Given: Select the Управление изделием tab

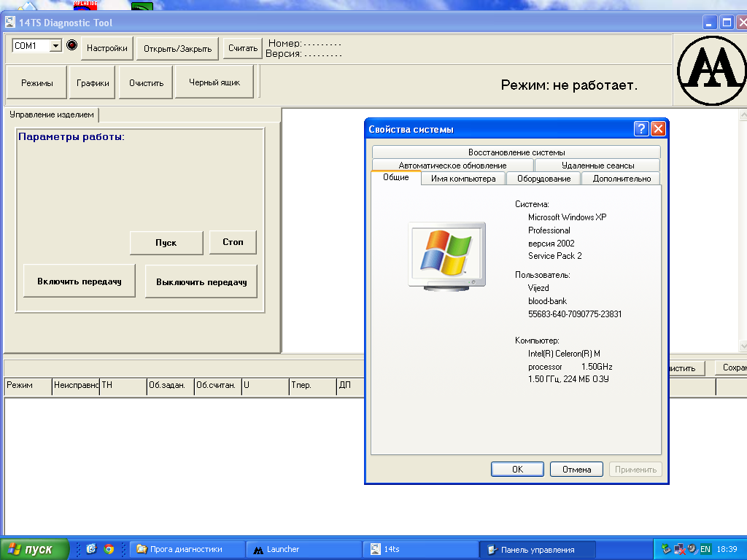Looking at the screenshot, I should click(x=52, y=114).
